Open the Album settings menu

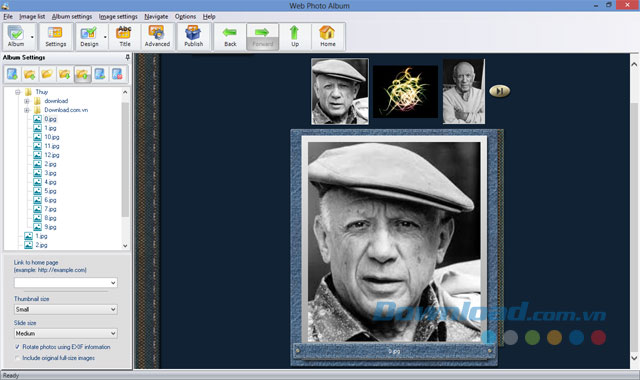point(72,16)
